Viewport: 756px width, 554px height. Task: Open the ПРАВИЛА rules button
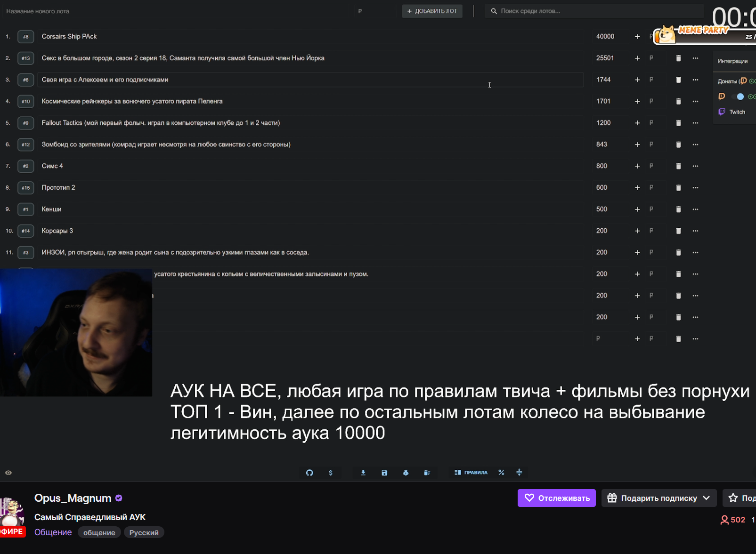tap(471, 473)
